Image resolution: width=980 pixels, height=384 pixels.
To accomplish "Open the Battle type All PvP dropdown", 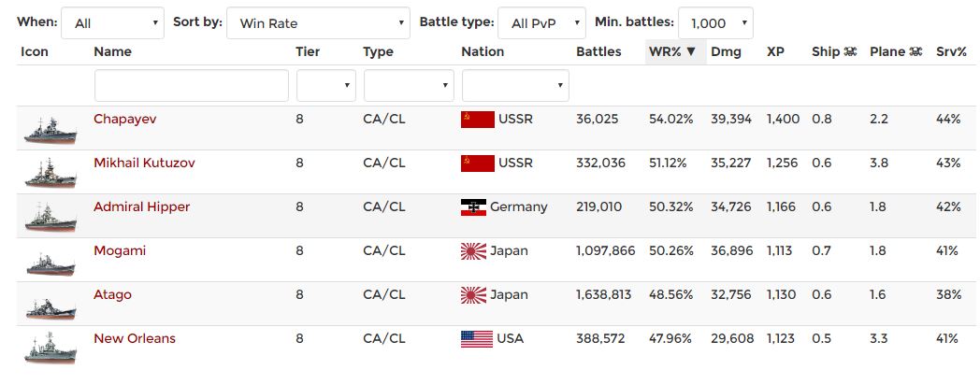I will [541, 22].
